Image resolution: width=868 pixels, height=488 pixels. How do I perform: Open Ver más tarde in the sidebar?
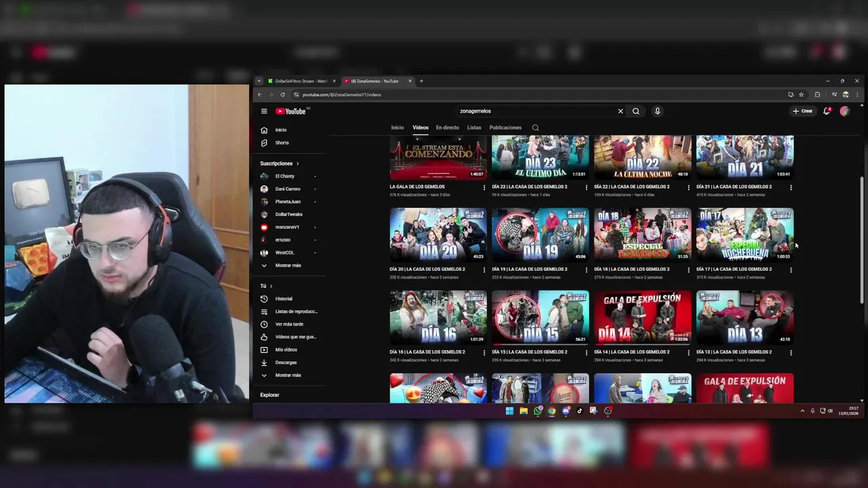(289, 324)
